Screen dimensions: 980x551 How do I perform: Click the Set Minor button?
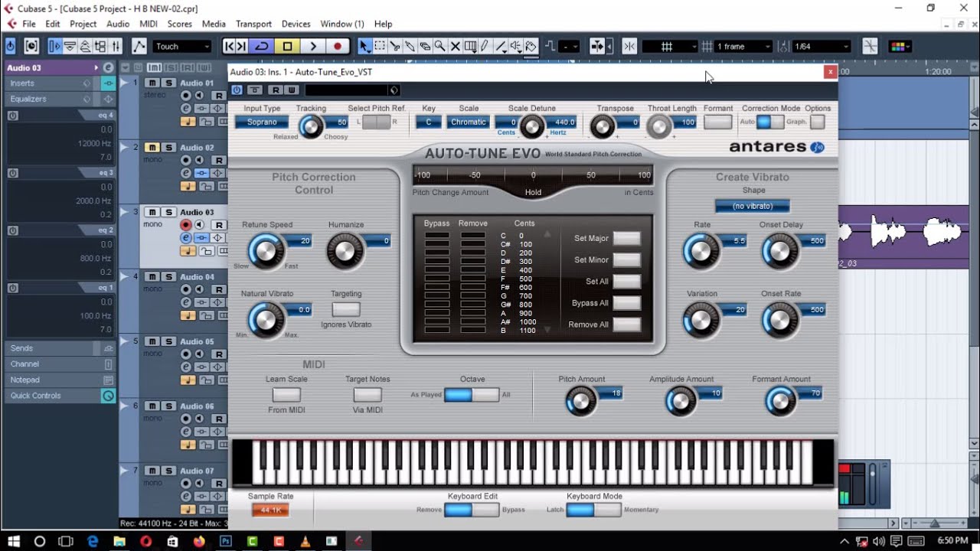click(x=626, y=259)
